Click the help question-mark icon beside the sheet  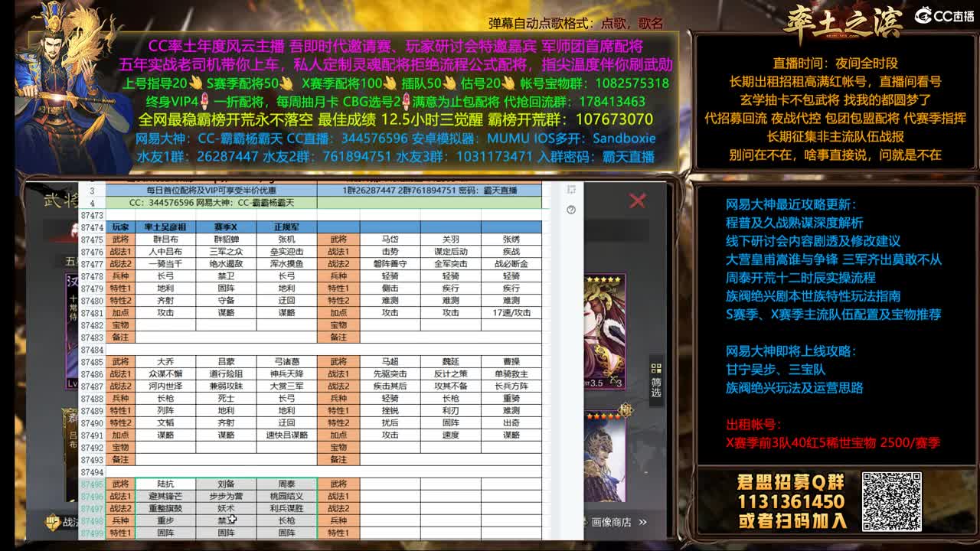(x=571, y=210)
